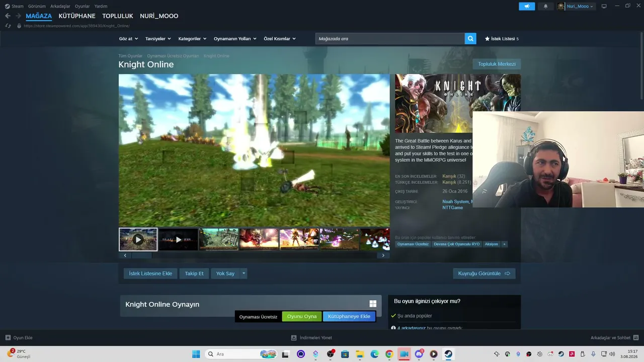Click the Oynaması Ücretsiz tag under popular tags
This screenshot has height=362, width=644.
[x=413, y=244]
